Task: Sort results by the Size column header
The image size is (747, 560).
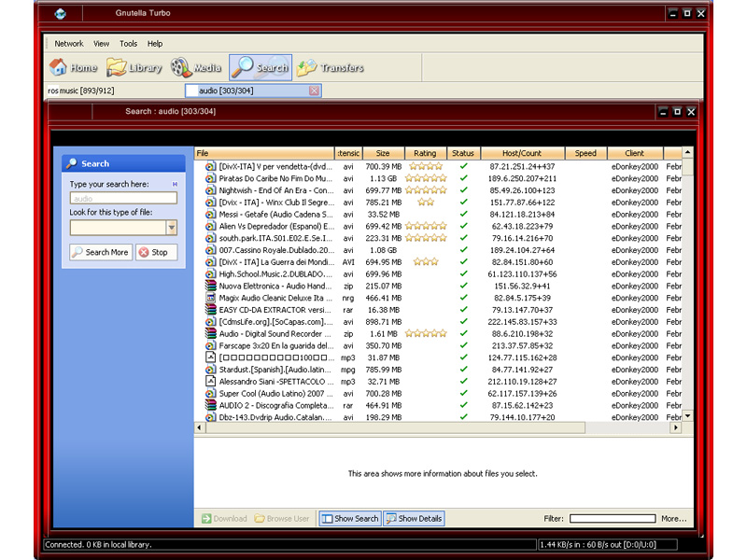Action: click(383, 153)
